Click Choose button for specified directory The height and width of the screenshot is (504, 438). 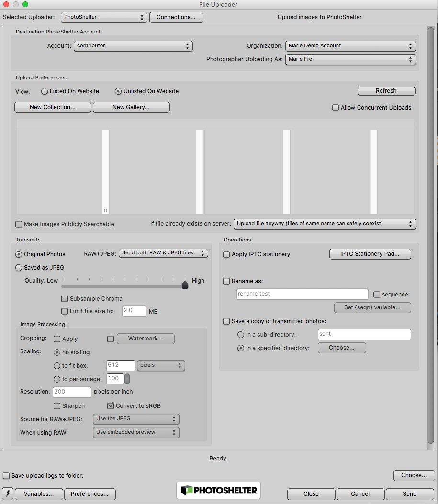[342, 348]
